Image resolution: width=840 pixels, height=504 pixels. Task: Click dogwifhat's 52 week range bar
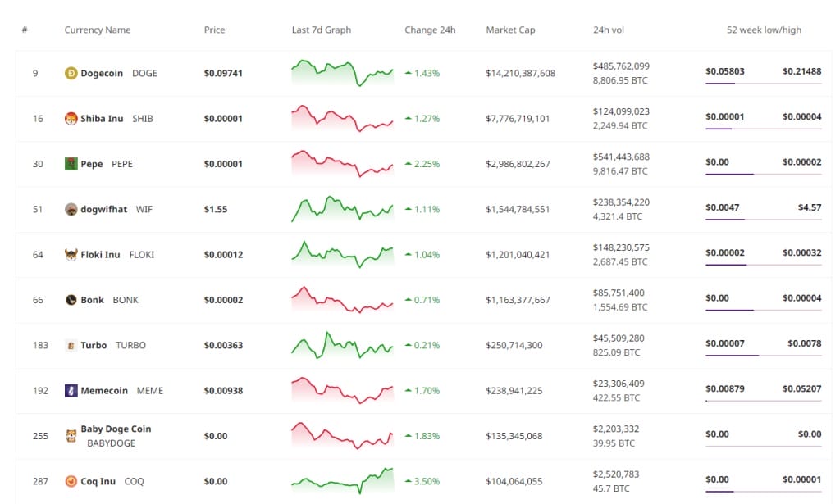(763, 219)
